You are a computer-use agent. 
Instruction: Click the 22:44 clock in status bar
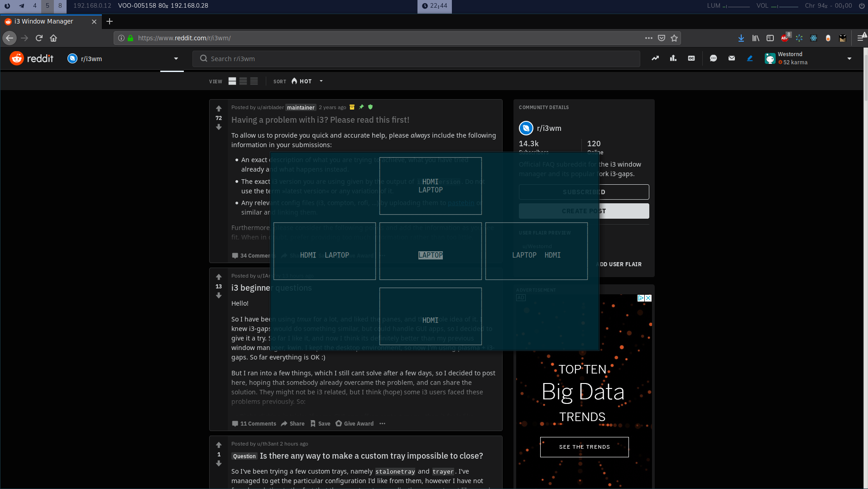coord(435,6)
